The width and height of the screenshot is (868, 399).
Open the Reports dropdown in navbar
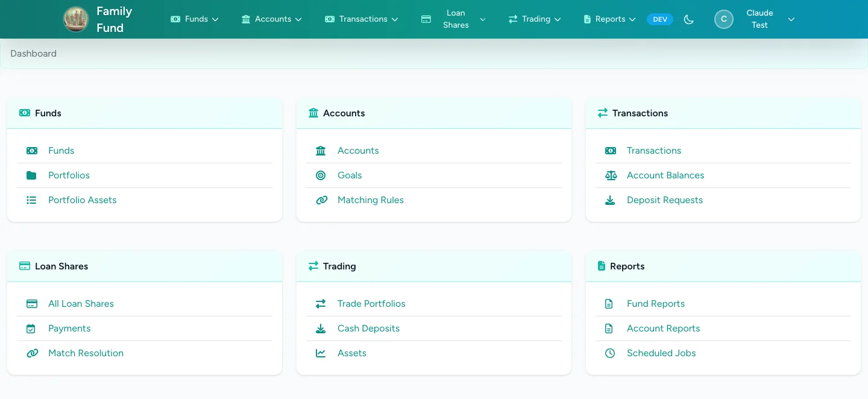click(x=609, y=19)
